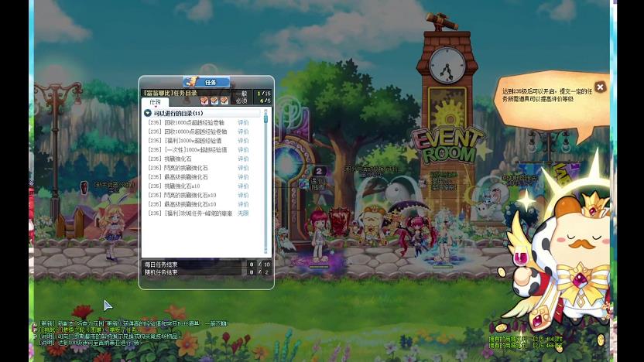Click 评价 link beside [福利]1000w quest

tap(243, 141)
